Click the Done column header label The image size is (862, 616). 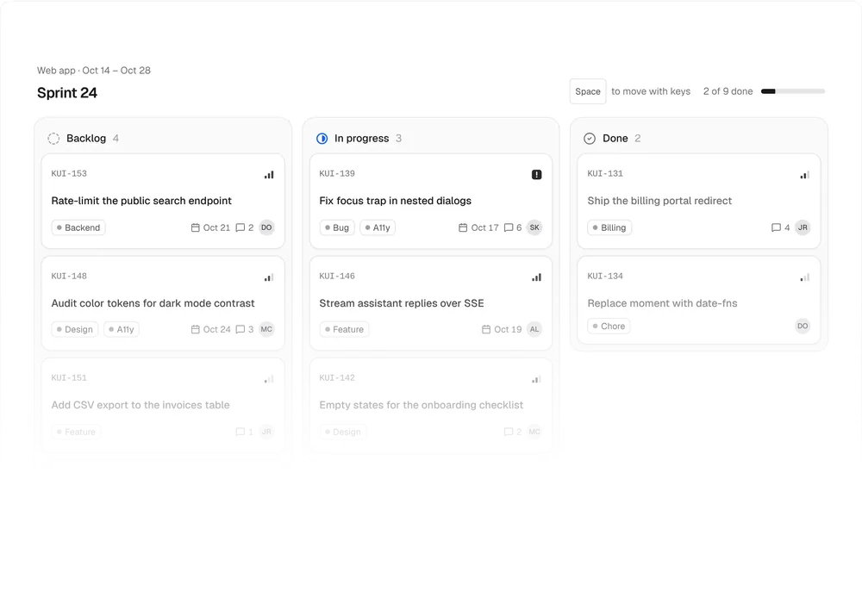pyautogui.click(x=615, y=139)
